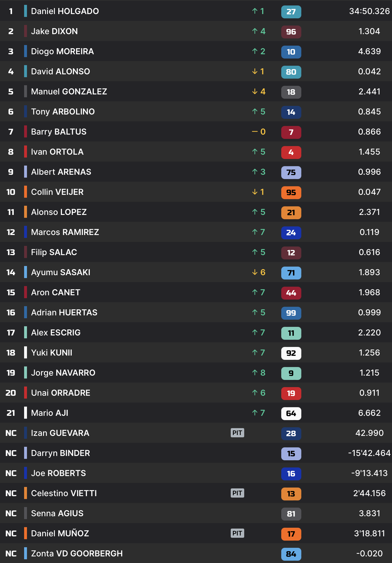The image size is (392, 563).
Task: Click the PIT badge beside Izan GUEVARA
Action: [x=237, y=433]
